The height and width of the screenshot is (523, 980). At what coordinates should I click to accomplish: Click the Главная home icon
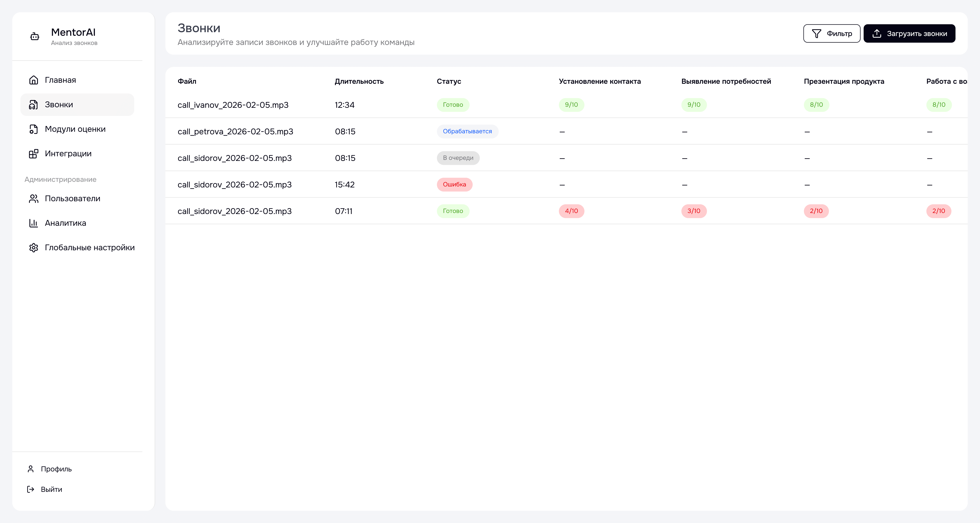point(34,80)
